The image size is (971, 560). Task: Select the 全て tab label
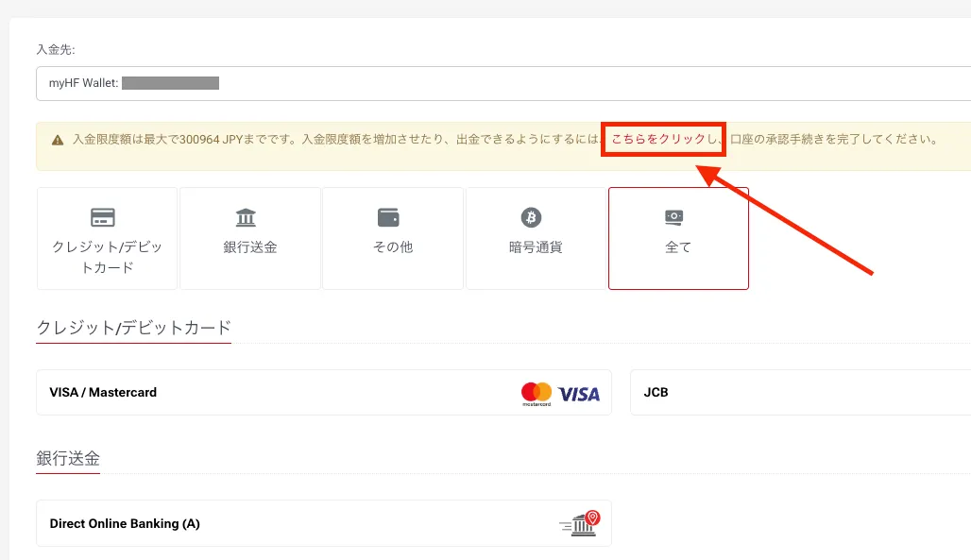point(678,247)
